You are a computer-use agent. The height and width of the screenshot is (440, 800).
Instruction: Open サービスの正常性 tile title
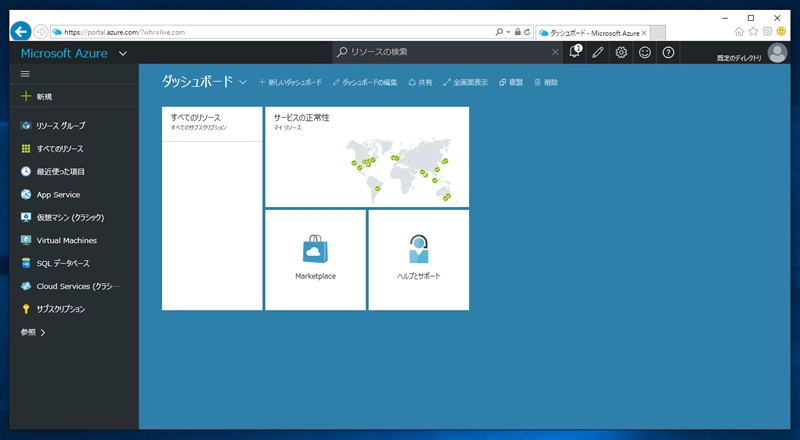pos(302,117)
